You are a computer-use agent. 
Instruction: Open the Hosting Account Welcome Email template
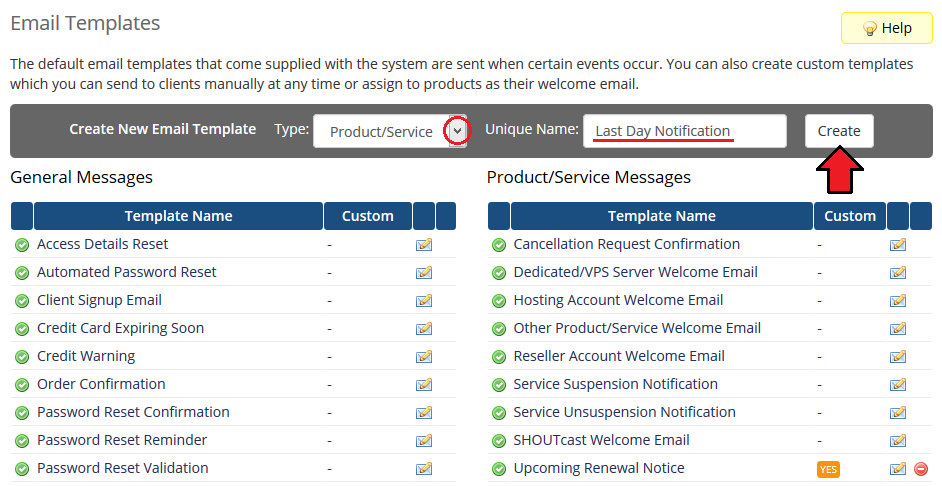(x=618, y=300)
